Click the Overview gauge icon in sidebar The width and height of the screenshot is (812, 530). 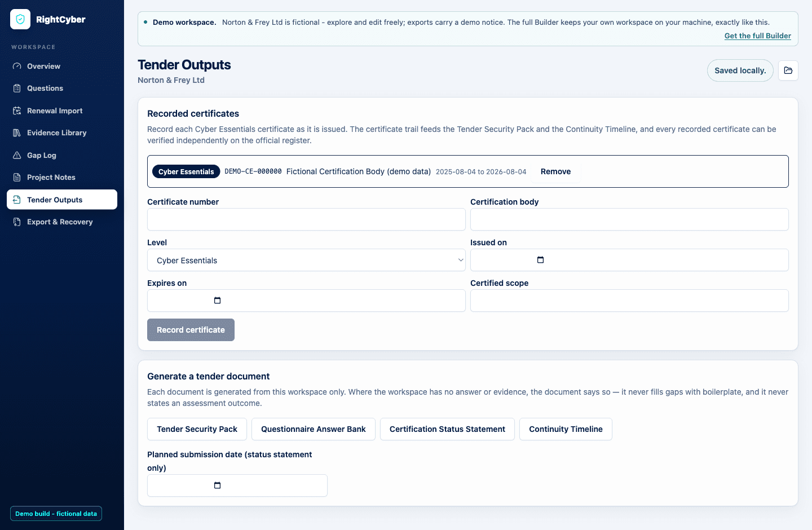pyautogui.click(x=17, y=66)
